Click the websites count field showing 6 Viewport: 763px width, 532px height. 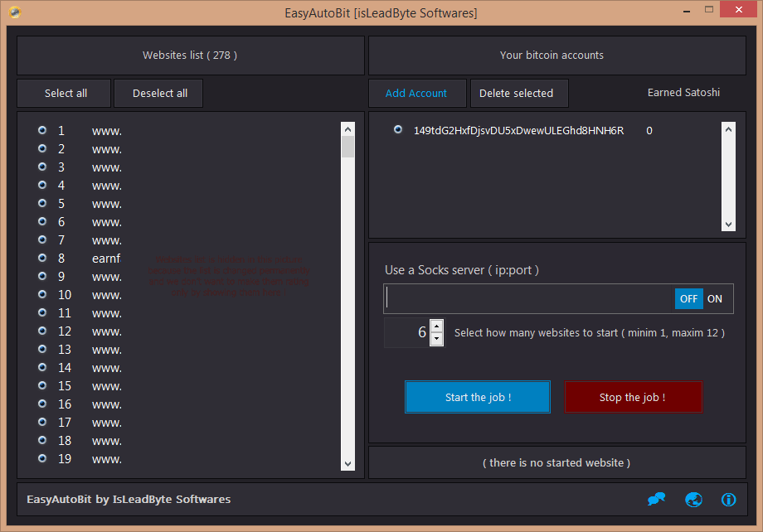[407, 332]
